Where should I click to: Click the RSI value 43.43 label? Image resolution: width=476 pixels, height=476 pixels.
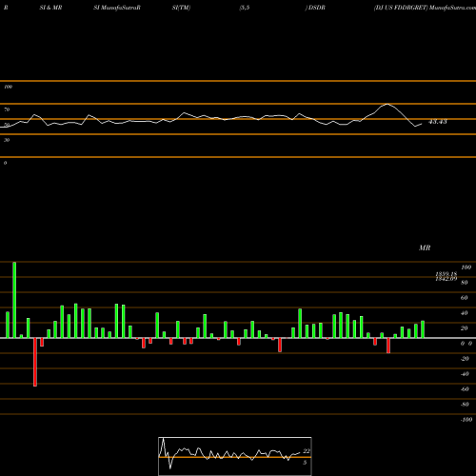tap(438, 122)
